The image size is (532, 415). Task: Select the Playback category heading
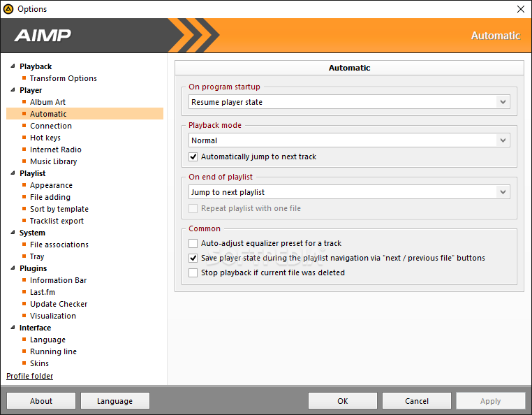pos(36,66)
